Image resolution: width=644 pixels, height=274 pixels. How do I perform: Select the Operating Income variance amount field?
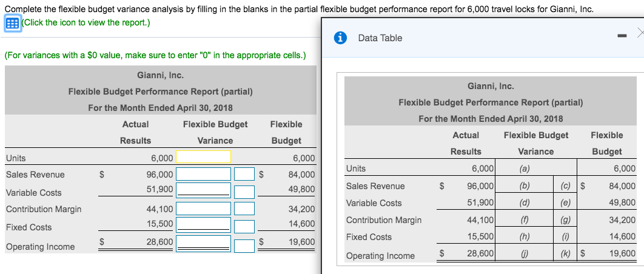[203, 244]
